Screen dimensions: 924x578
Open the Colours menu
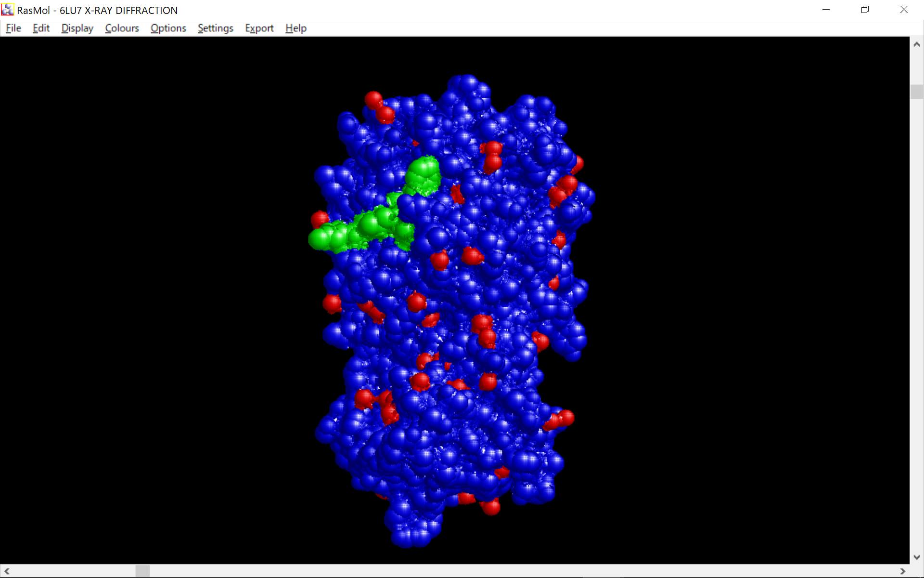click(x=122, y=28)
